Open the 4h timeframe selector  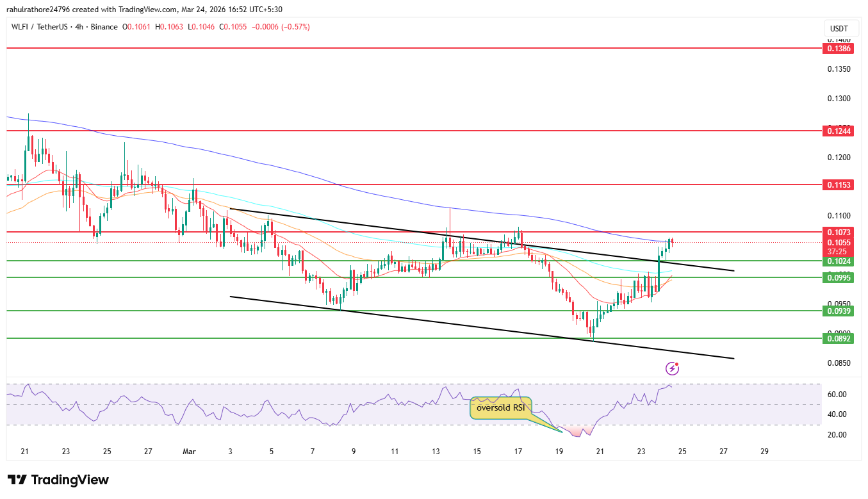[79, 27]
